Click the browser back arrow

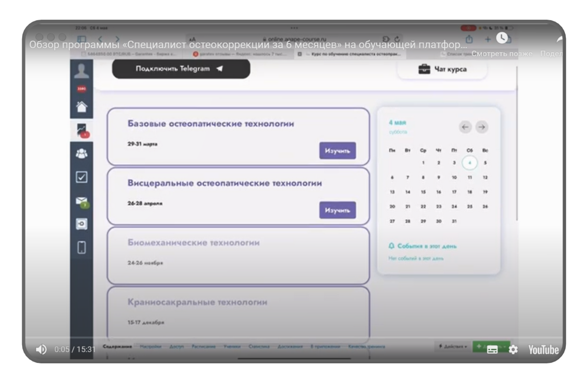click(x=100, y=39)
